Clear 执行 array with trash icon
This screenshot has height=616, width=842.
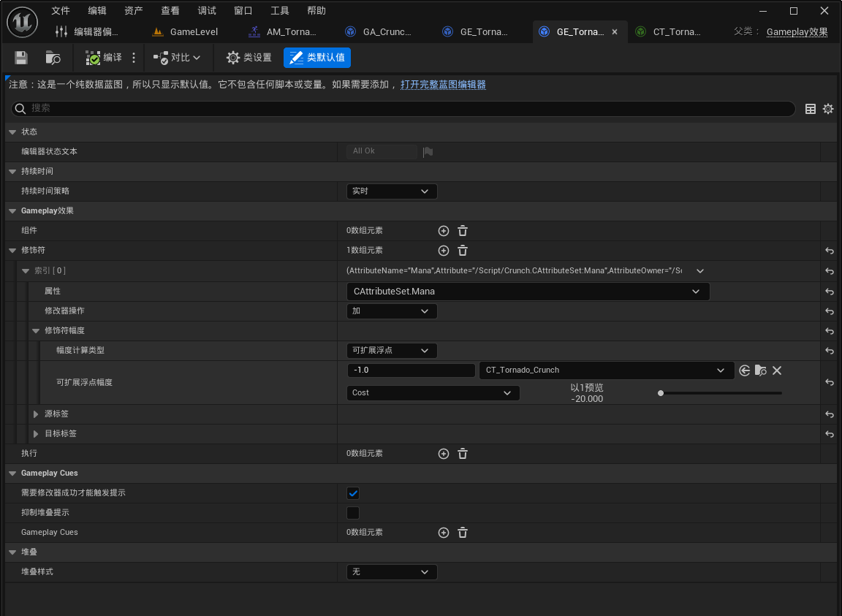point(463,454)
